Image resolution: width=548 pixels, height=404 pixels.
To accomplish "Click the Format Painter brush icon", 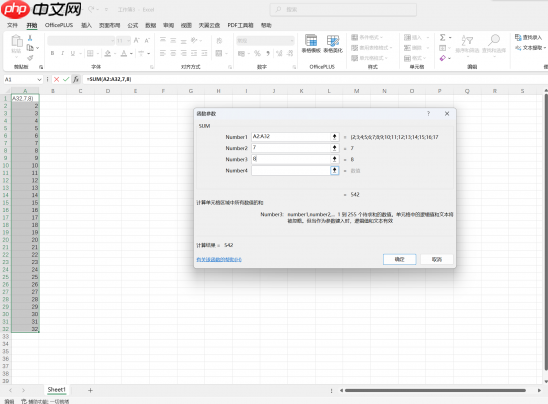I will 30,57.
